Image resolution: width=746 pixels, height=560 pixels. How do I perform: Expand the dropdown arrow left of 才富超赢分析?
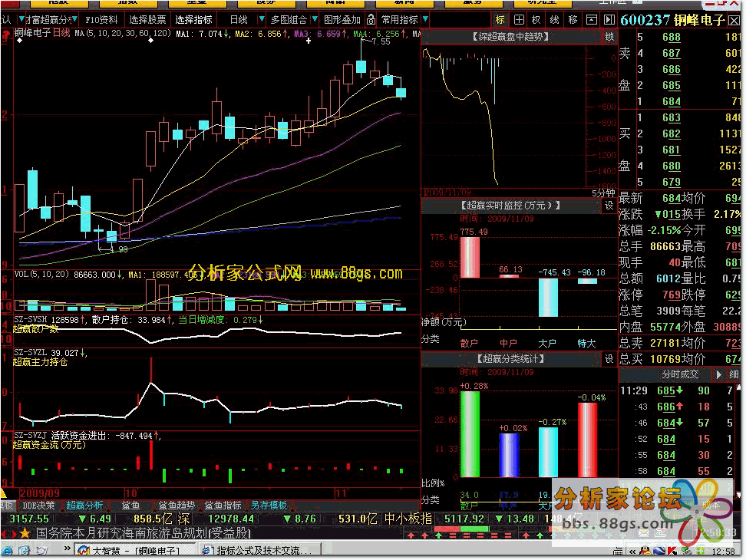(x=21, y=19)
